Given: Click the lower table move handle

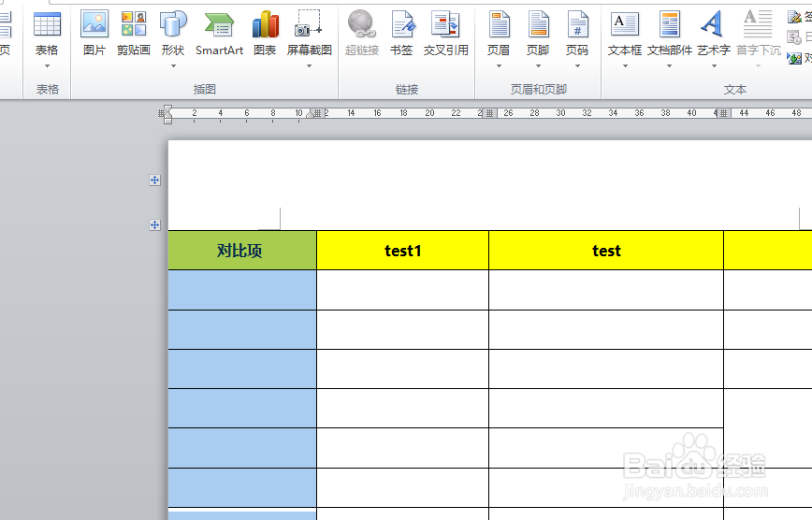Looking at the screenshot, I should pyautogui.click(x=154, y=224).
